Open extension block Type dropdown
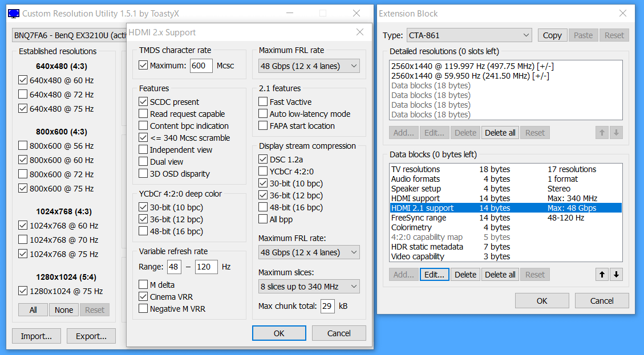644x355 pixels. (469, 35)
